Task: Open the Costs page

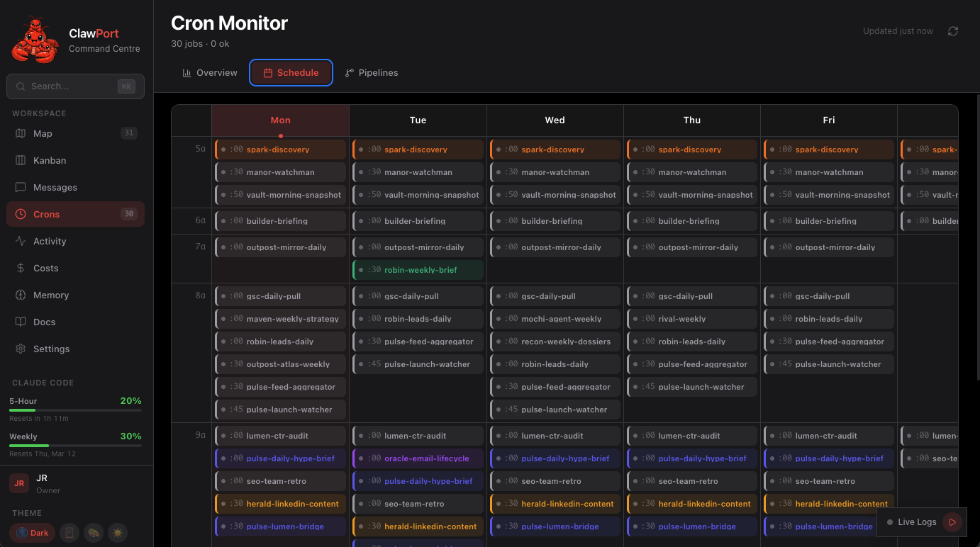Action: (45, 268)
